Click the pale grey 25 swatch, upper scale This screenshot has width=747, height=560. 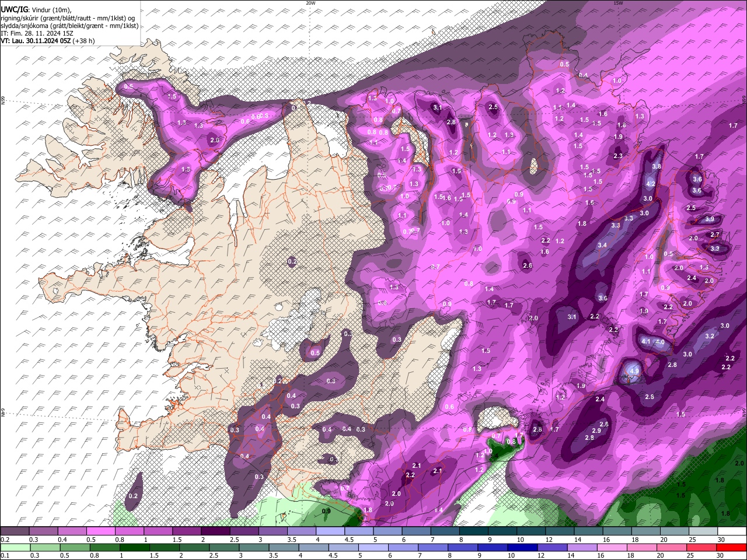[x=704, y=531]
